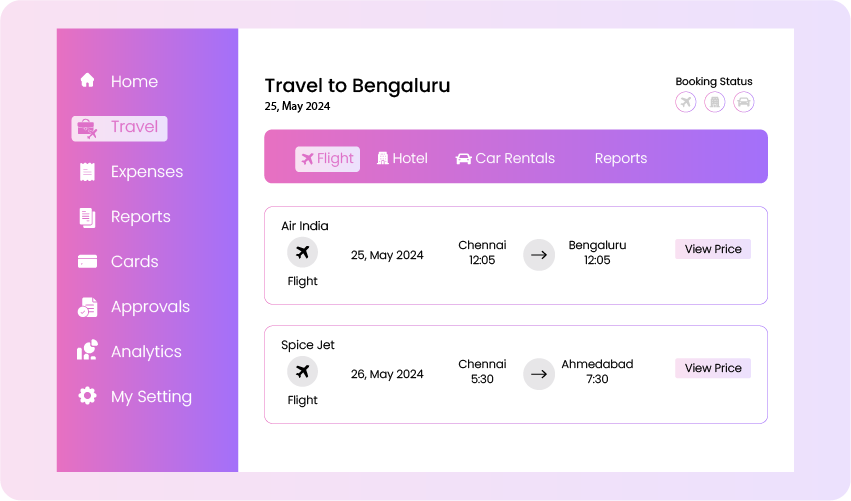The width and height of the screenshot is (851, 501).
Task: View Price for the Spice Jet flight
Action: [713, 368]
